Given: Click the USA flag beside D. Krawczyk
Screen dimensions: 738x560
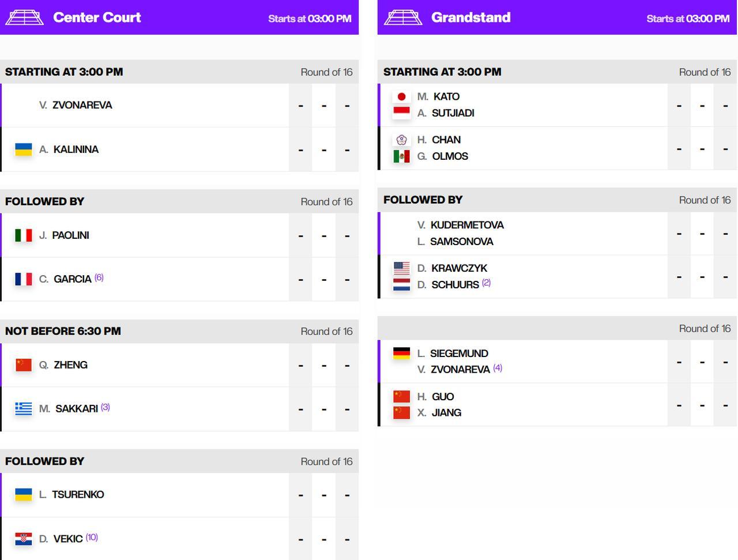Looking at the screenshot, I should pos(402,268).
